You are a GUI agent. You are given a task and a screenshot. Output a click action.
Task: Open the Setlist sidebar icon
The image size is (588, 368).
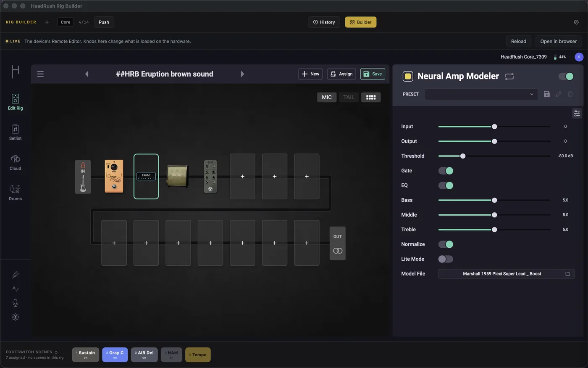pyautogui.click(x=15, y=132)
